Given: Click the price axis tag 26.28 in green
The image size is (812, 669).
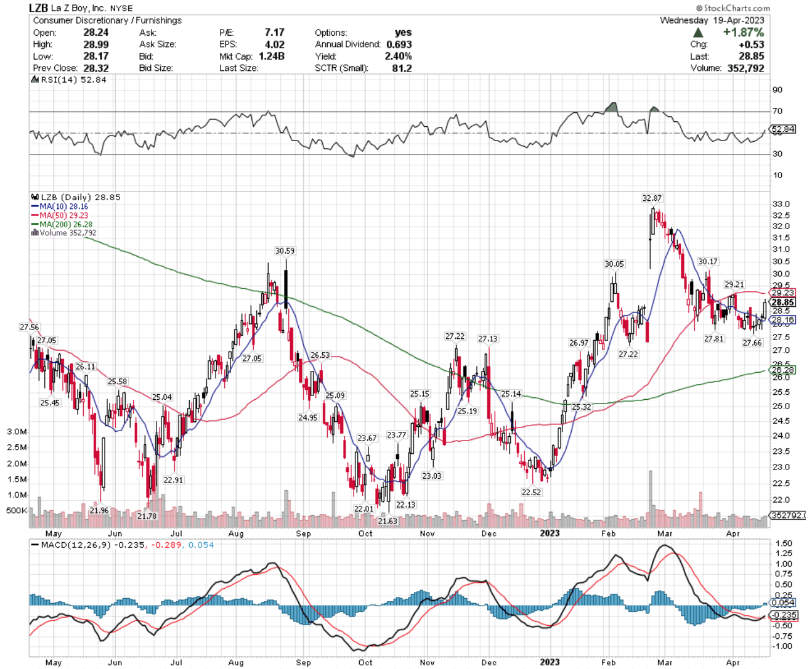Looking at the screenshot, I should tap(783, 370).
